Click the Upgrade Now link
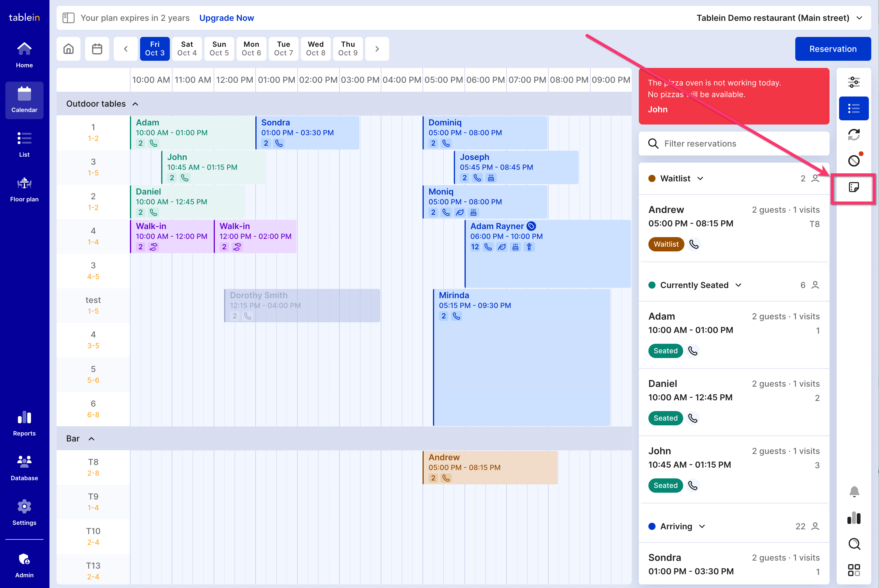879x588 pixels. 226,18
